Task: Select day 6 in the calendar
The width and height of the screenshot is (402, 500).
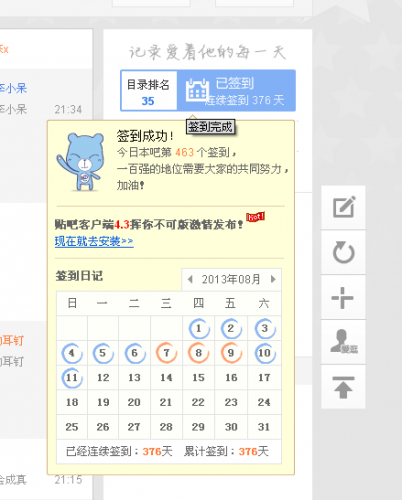Action: pos(135,353)
